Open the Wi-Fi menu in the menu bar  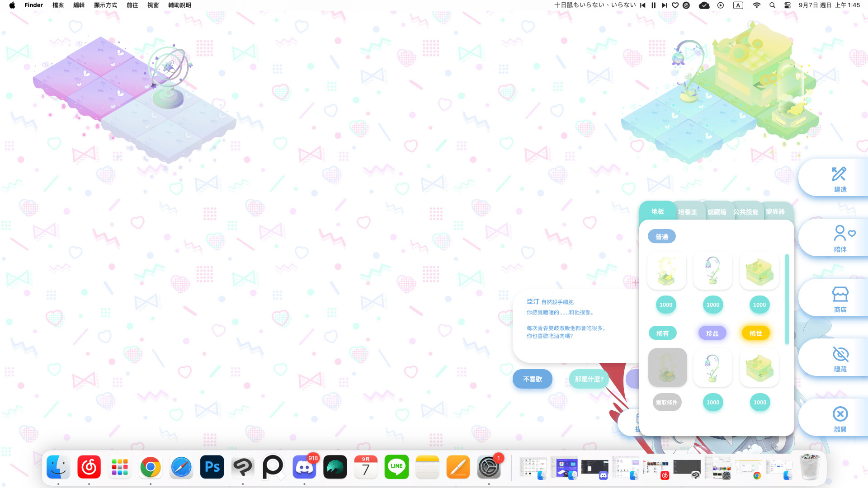756,5
